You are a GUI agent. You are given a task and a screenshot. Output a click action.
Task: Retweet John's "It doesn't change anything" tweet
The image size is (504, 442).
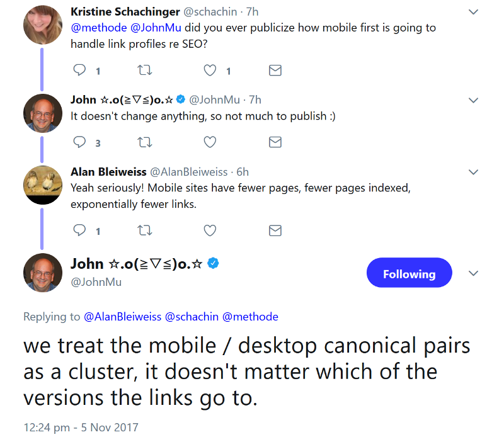coord(144,142)
